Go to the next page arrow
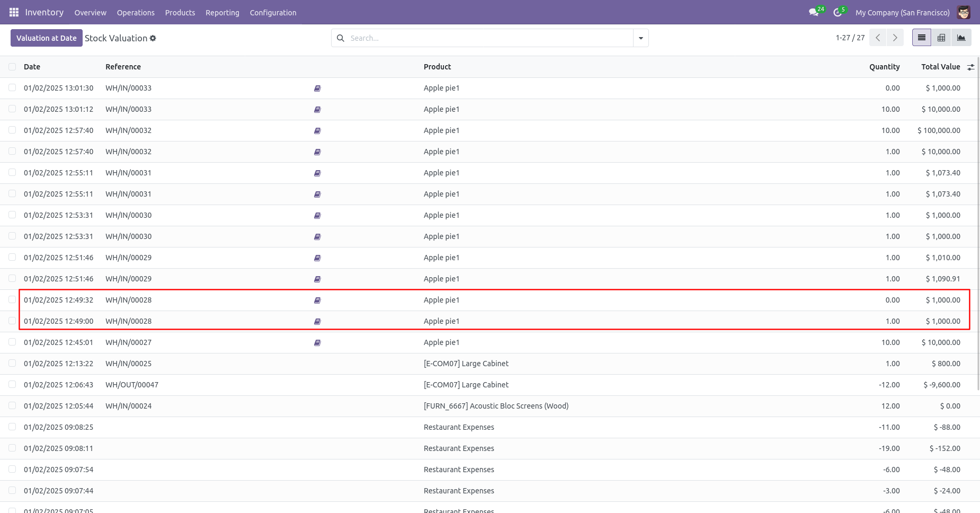The height and width of the screenshot is (513, 980). tap(895, 38)
